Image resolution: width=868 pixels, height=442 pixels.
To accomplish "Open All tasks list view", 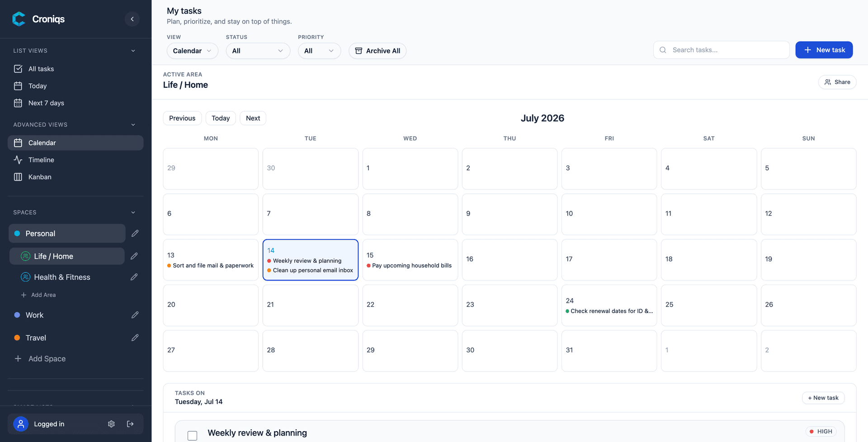I will [75, 69].
